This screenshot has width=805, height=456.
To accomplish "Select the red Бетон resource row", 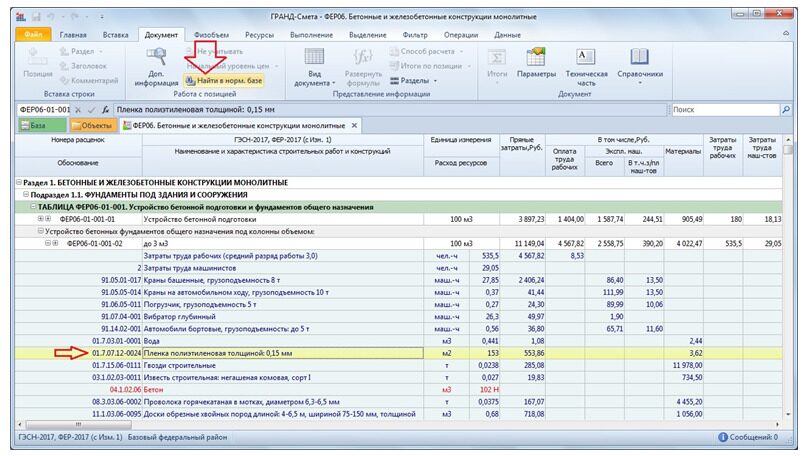I will pyautogui.click(x=398, y=389).
